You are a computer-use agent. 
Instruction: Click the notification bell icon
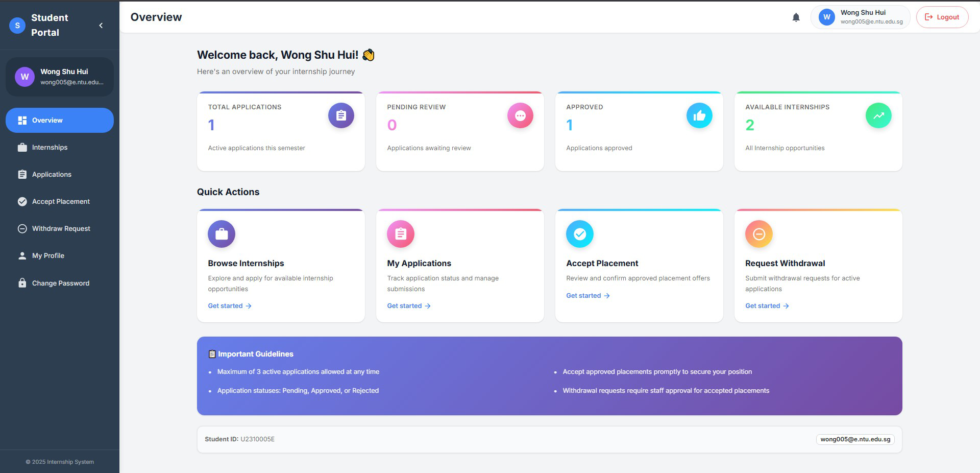(796, 17)
